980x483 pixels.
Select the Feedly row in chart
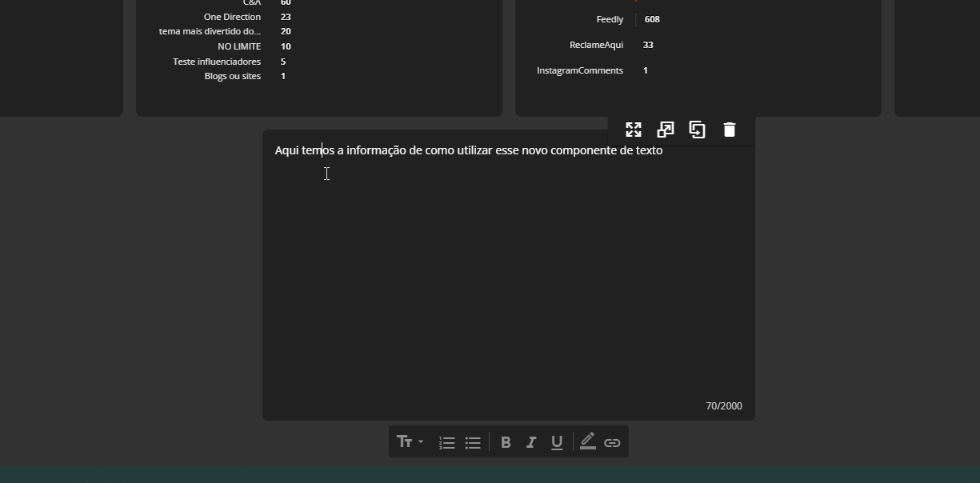[x=610, y=19]
